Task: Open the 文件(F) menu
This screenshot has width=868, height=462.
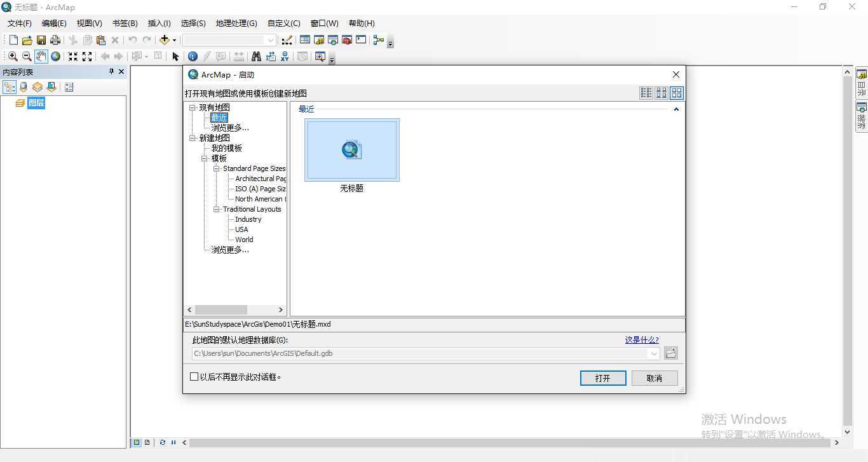Action: 20,24
